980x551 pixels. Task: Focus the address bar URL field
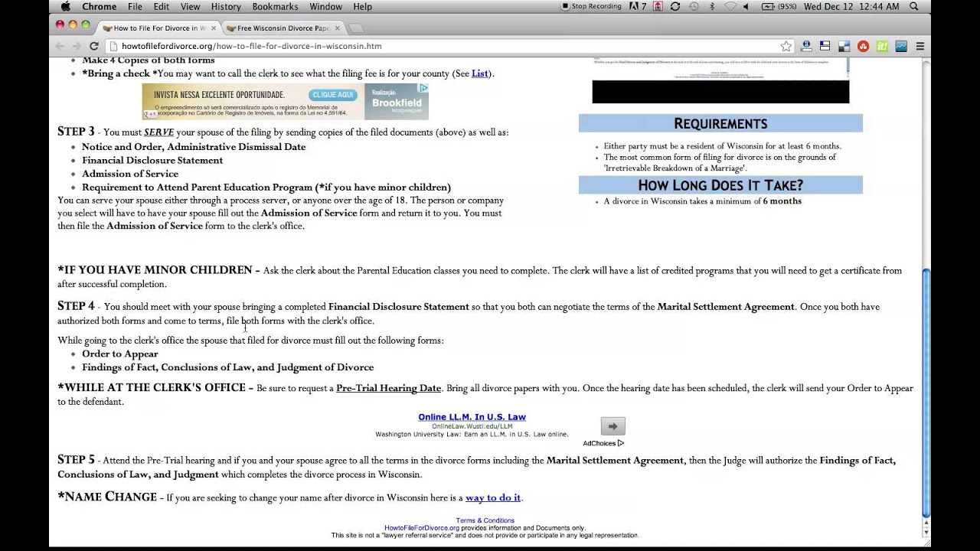[449, 46]
